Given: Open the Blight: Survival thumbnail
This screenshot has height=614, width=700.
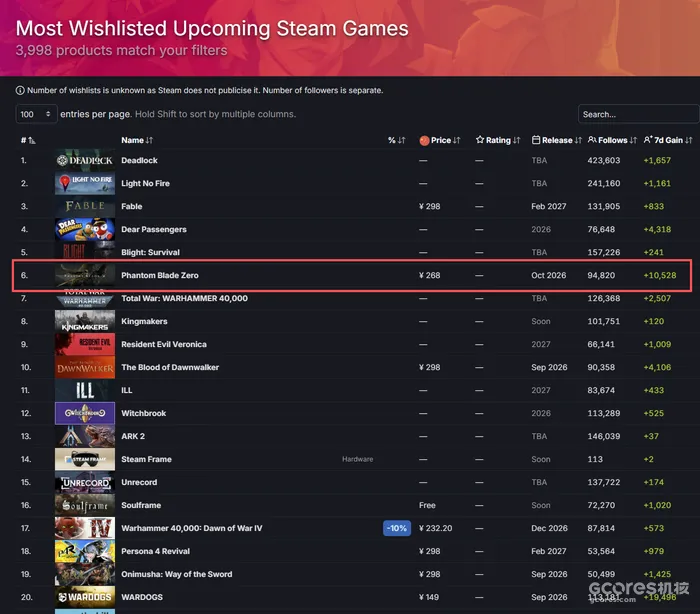Looking at the screenshot, I should [x=85, y=252].
